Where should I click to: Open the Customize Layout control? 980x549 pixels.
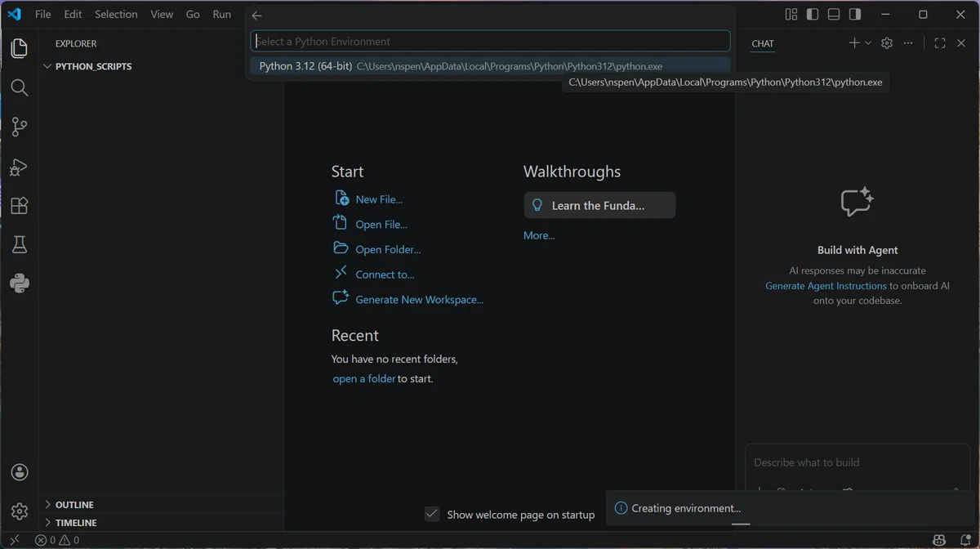click(791, 14)
